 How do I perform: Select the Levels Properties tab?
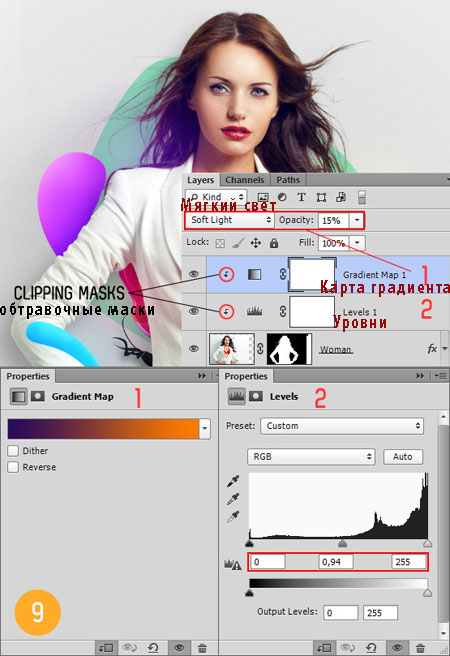coord(246,376)
